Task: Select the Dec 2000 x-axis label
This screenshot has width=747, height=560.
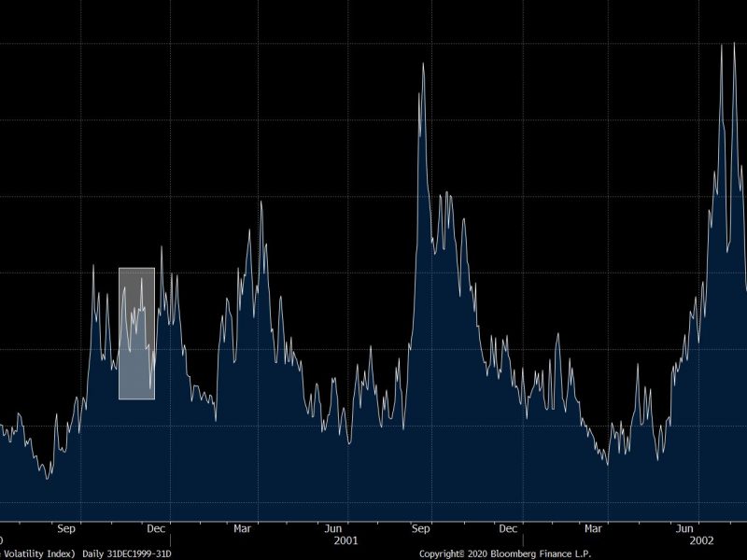Action: click(157, 528)
